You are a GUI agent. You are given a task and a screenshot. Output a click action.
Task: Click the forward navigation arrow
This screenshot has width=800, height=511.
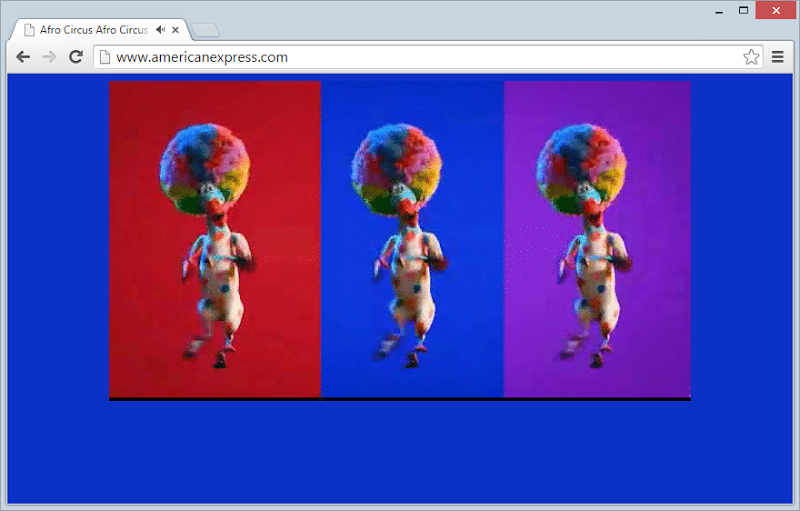point(49,57)
